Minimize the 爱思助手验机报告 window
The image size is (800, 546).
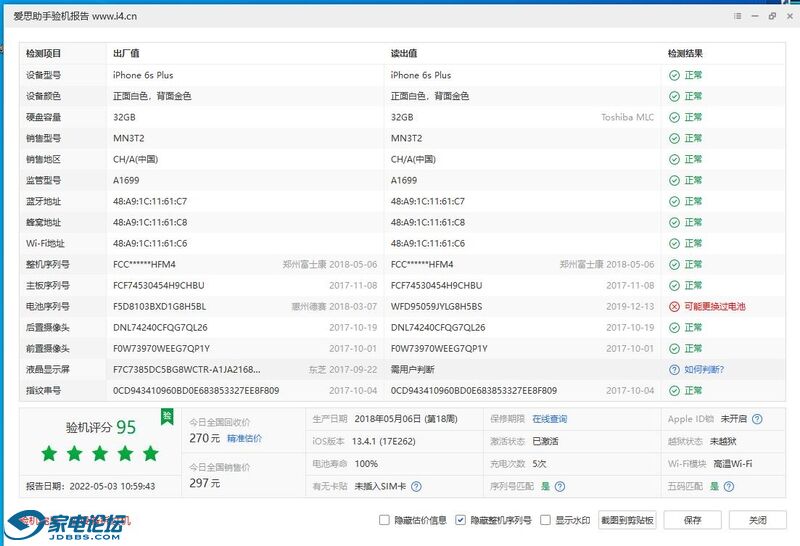755,16
